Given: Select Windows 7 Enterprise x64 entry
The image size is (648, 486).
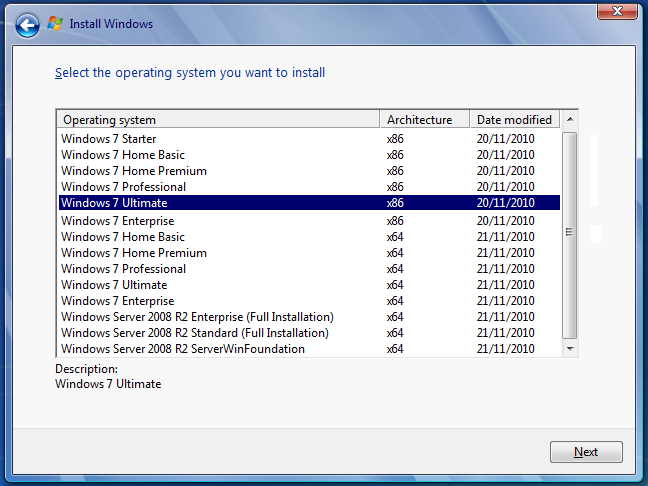Looking at the screenshot, I should pos(309,301).
